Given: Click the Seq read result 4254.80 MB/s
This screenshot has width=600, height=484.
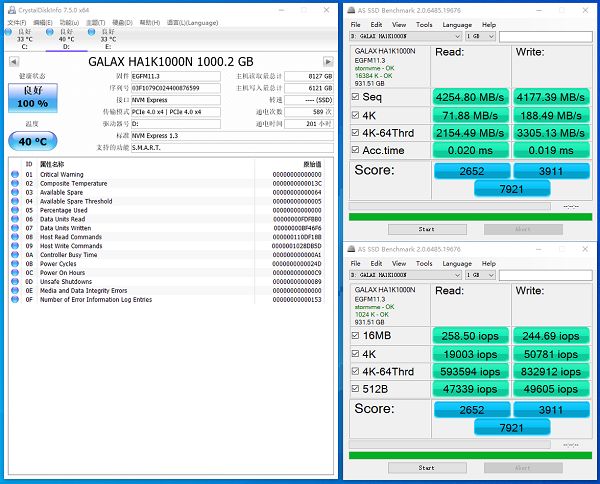Looking at the screenshot, I should click(470, 97).
